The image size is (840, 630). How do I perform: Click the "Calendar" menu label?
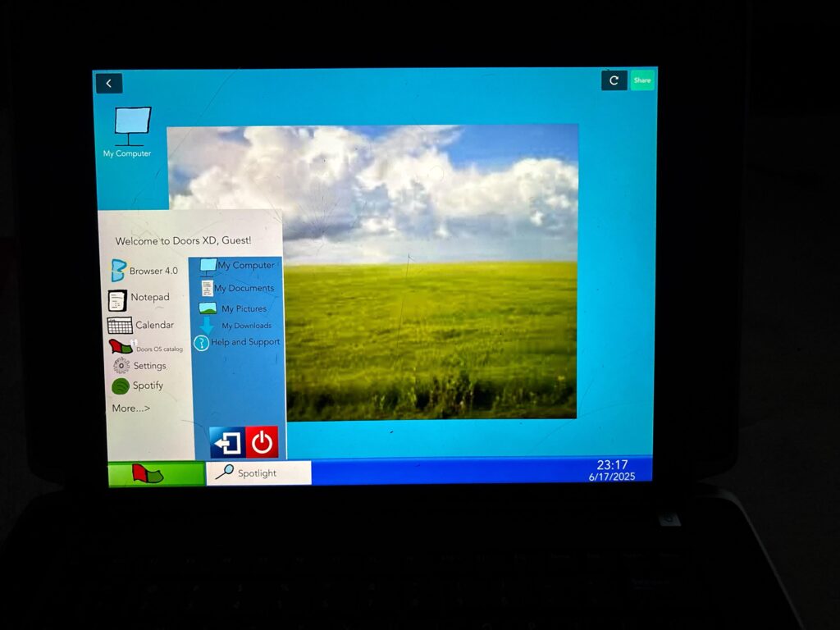click(x=155, y=325)
